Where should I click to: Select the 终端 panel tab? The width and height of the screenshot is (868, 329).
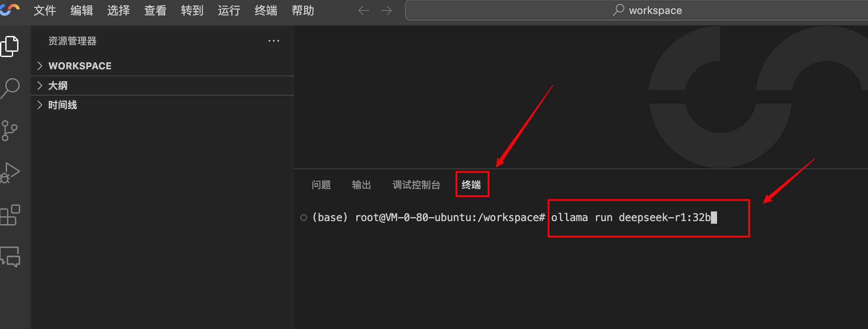tap(471, 185)
